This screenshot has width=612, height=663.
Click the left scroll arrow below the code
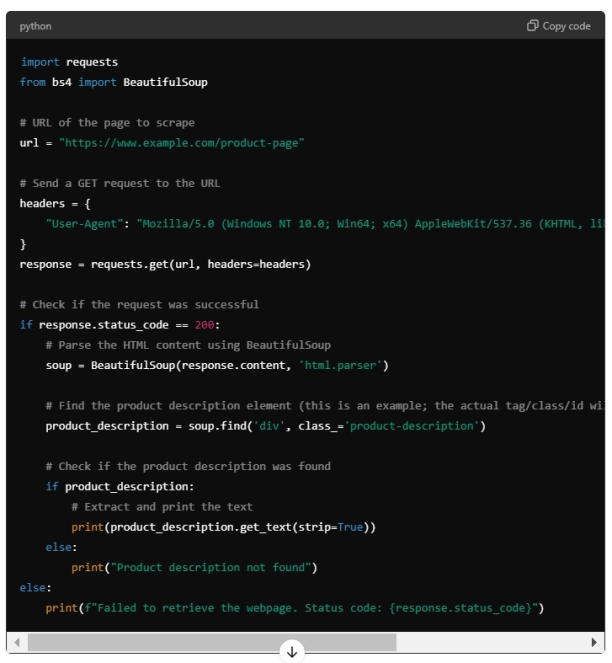[x=14, y=641]
